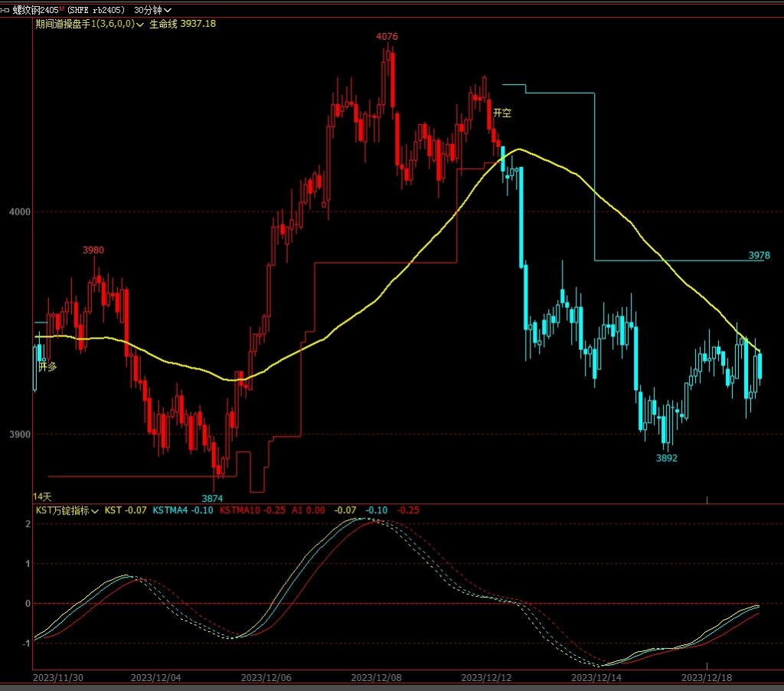The image size is (784, 691).
Task: Click the 4076 high price label
Action: pyautogui.click(x=387, y=37)
